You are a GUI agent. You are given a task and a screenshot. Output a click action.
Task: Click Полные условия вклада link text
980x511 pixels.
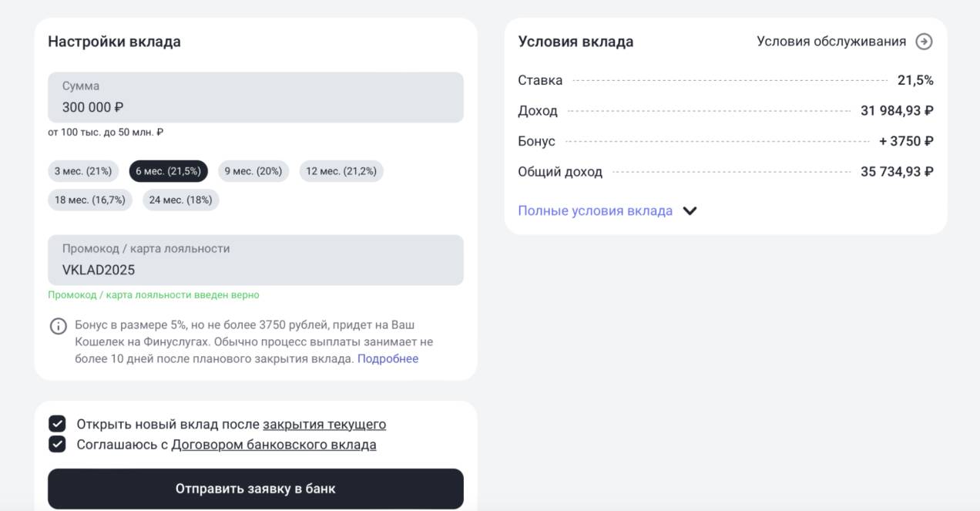(595, 211)
